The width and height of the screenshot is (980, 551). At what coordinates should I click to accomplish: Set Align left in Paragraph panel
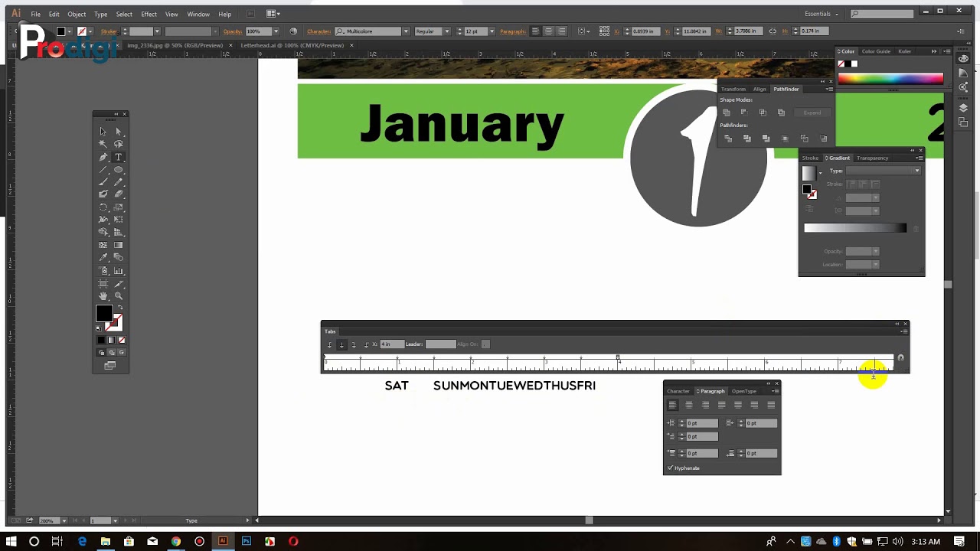(x=672, y=405)
